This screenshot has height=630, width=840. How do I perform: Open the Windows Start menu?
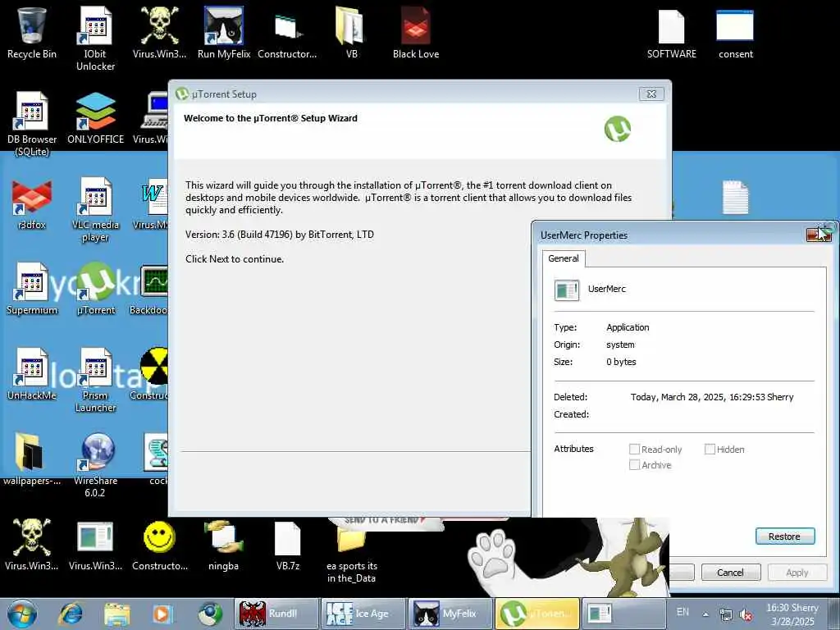pos(21,614)
